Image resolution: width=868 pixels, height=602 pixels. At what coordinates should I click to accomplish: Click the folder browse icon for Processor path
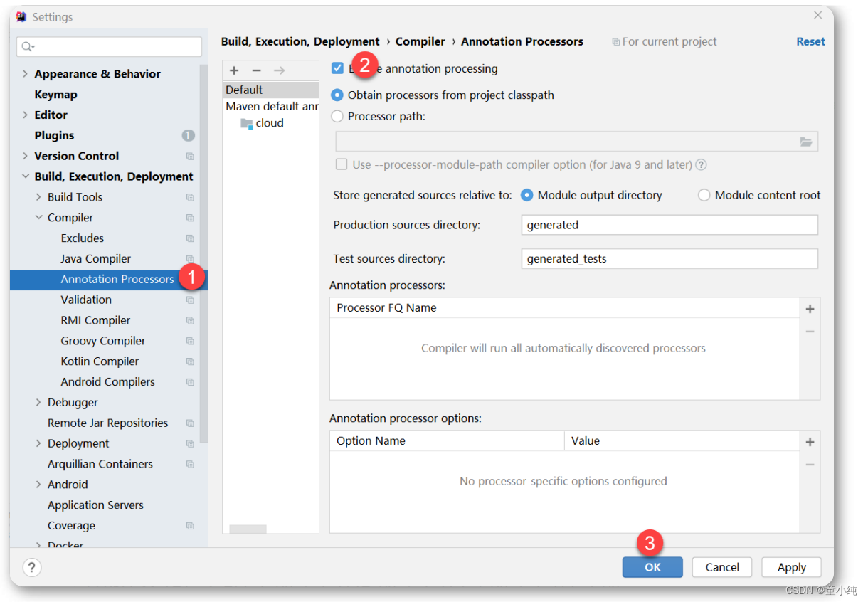point(806,142)
